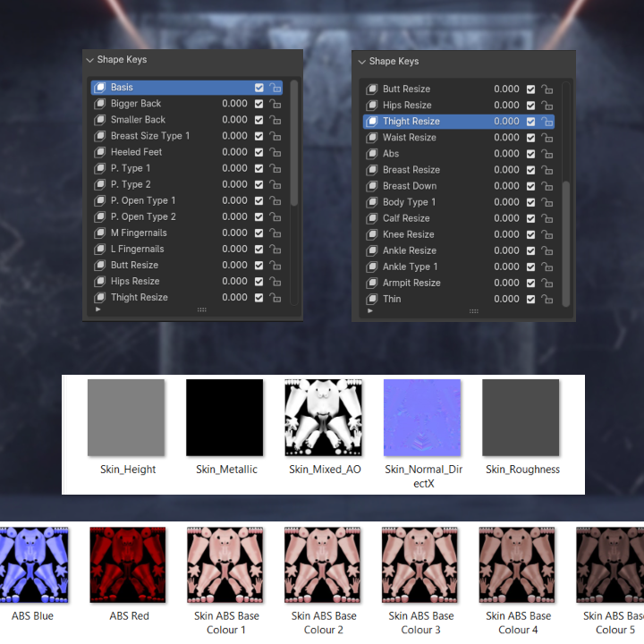Open the Skin_Mixed_AO texture thumbnail
The height and width of the screenshot is (644, 644).
coord(324,418)
